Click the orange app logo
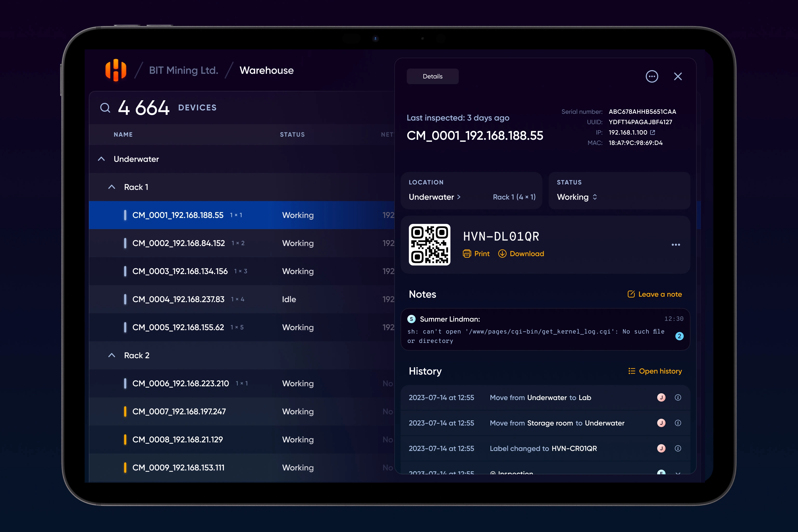 pyautogui.click(x=116, y=70)
